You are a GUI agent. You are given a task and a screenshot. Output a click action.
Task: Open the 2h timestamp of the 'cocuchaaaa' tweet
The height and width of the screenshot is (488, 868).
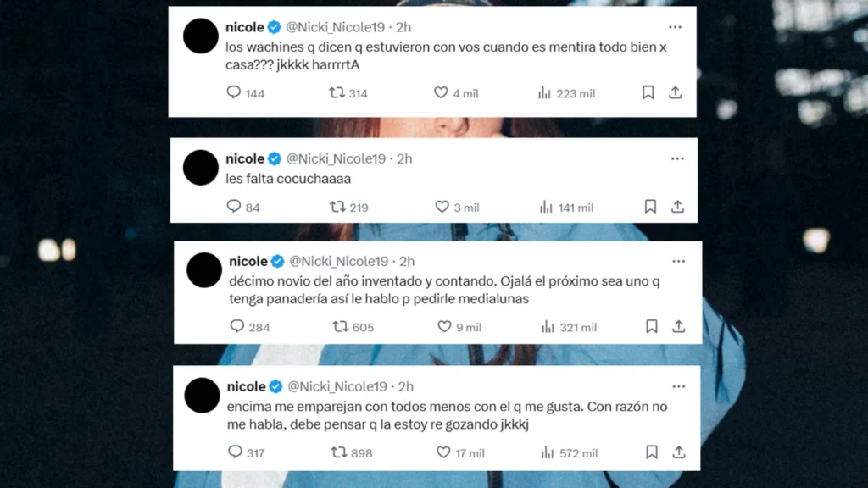404,158
